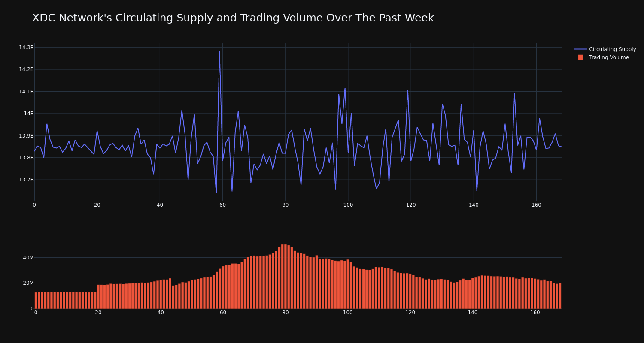This screenshot has width=644, height=343.
Task: Toggle the Trading Volume legend entry
Action: tap(603, 57)
